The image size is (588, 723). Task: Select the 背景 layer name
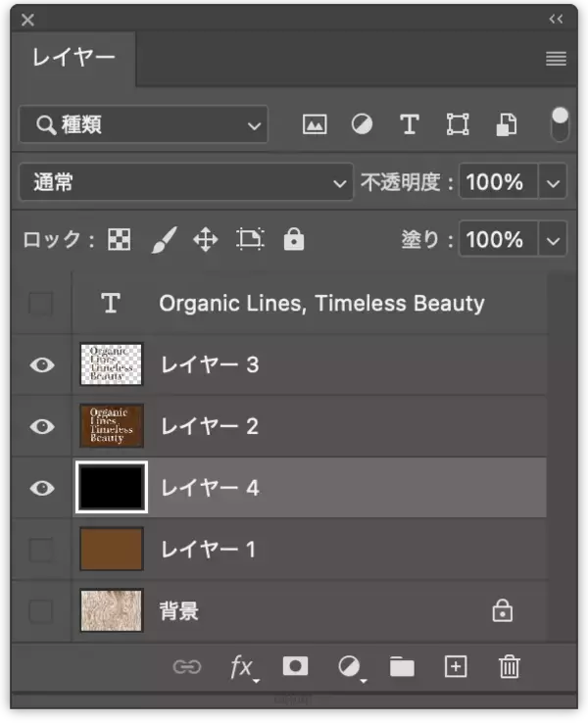pyautogui.click(x=179, y=610)
